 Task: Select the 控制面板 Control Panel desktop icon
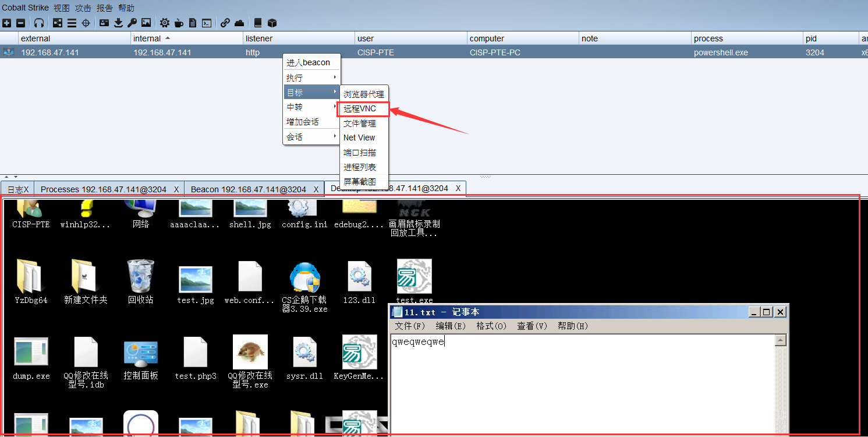click(141, 354)
